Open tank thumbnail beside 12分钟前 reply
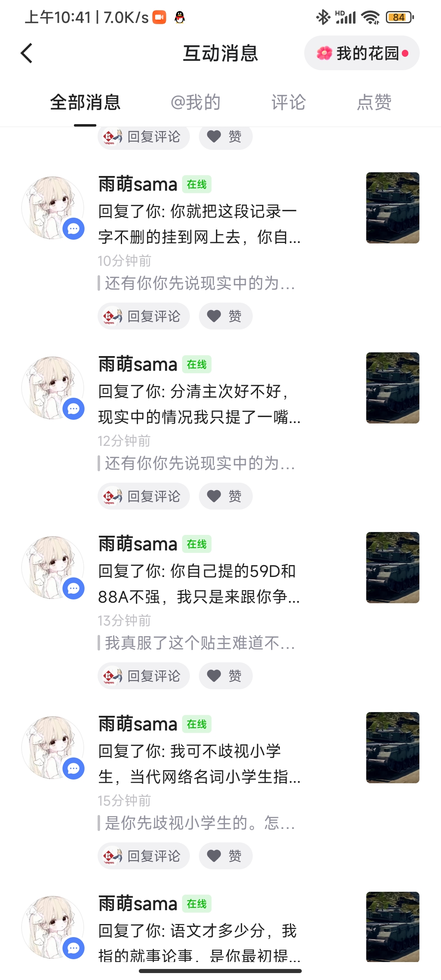Image resolution: width=441 pixels, height=980 pixels. coord(393,388)
